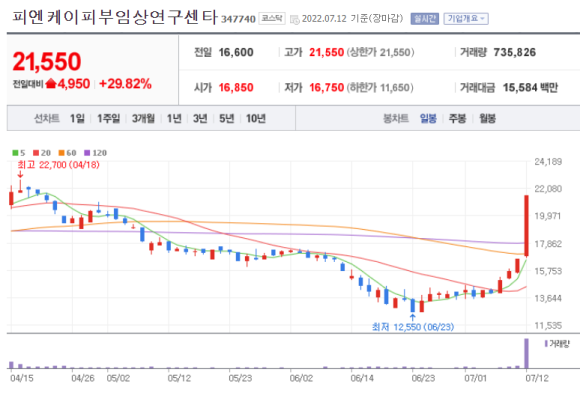Viewport: 580px width, 393px height.
Task: Click the +29.82% change rate
Action: point(125,84)
